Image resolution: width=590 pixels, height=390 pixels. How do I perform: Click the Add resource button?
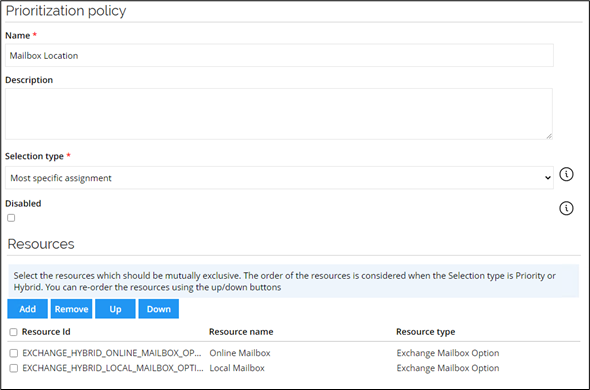pyautogui.click(x=27, y=309)
